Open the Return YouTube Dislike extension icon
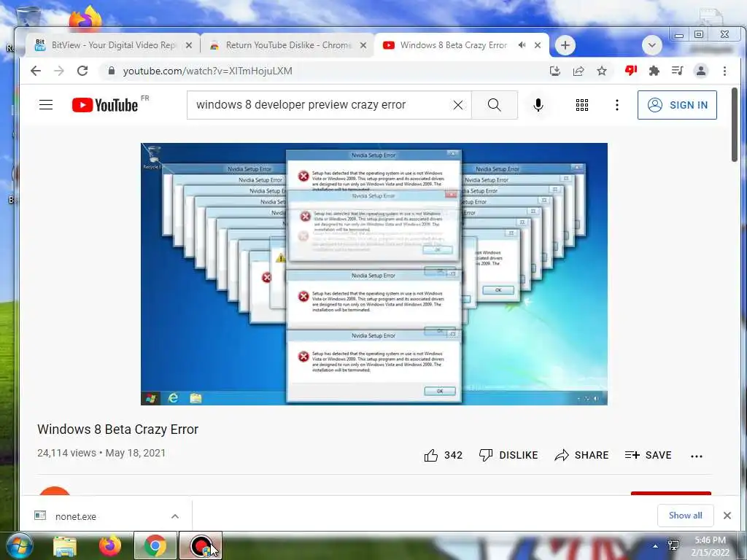This screenshot has width=747, height=560. (x=631, y=71)
